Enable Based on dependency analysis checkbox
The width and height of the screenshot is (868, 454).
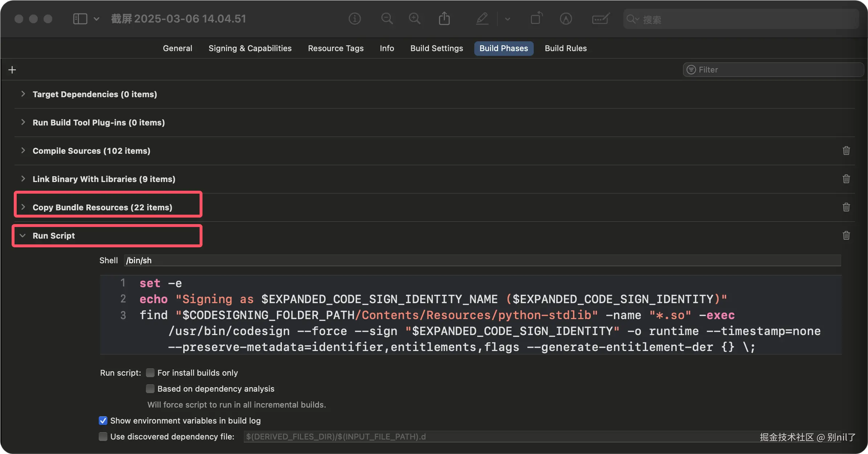point(150,389)
